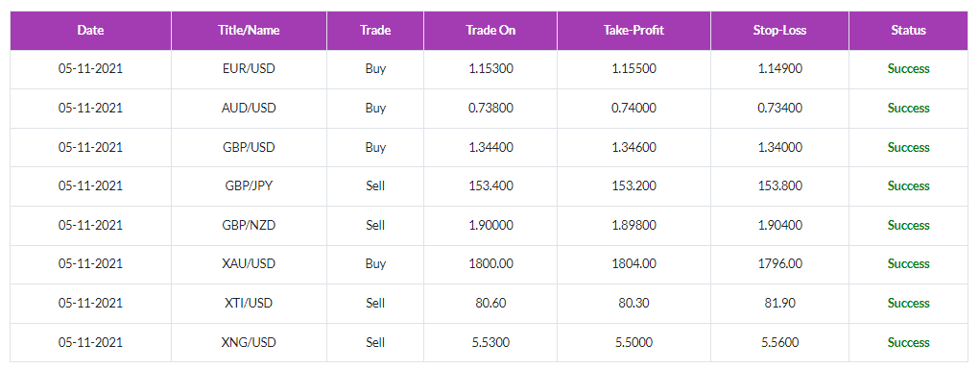Click Success status for XNG/USD row
Screen dimensions: 980x370
(908, 342)
